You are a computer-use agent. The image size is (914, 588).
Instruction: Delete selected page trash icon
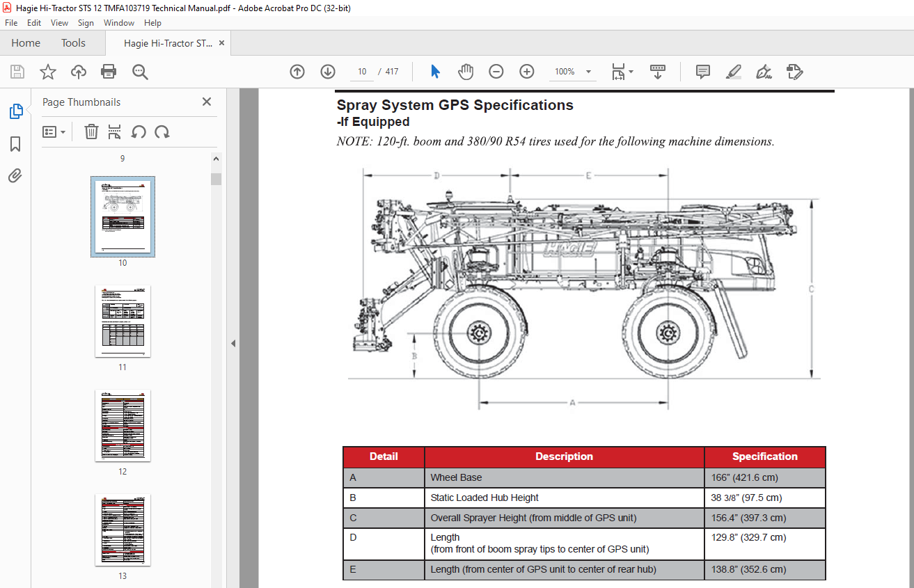(91, 132)
